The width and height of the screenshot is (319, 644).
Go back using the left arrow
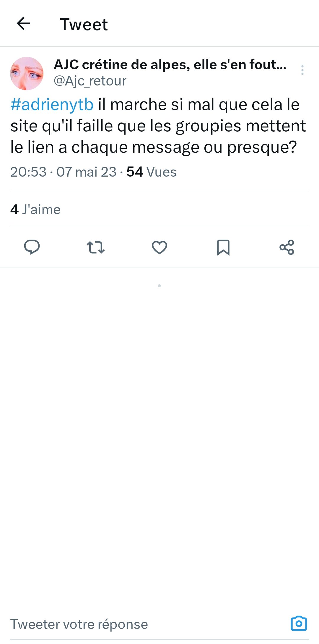23,24
